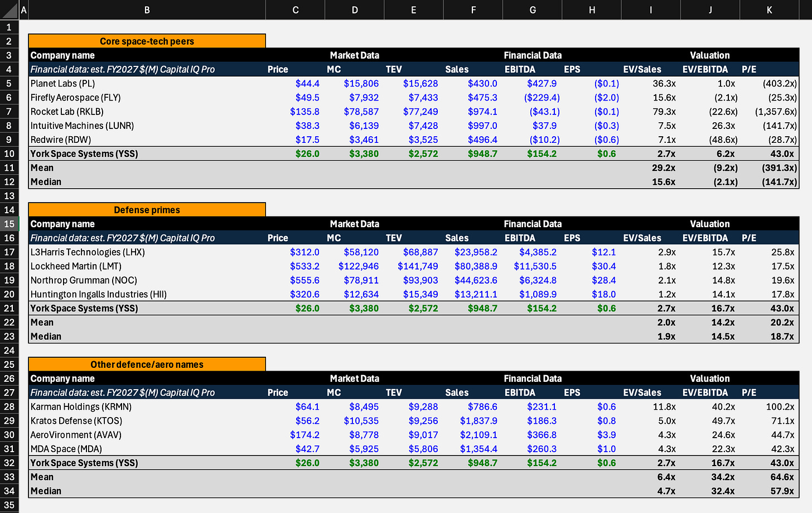This screenshot has width=812, height=513.
Task: Select Karman Holdings P/E cell 100.2x
Action: pos(769,407)
